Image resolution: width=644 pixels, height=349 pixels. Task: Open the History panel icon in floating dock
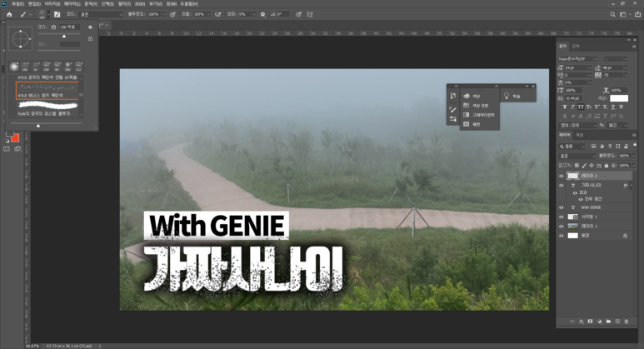(452, 96)
